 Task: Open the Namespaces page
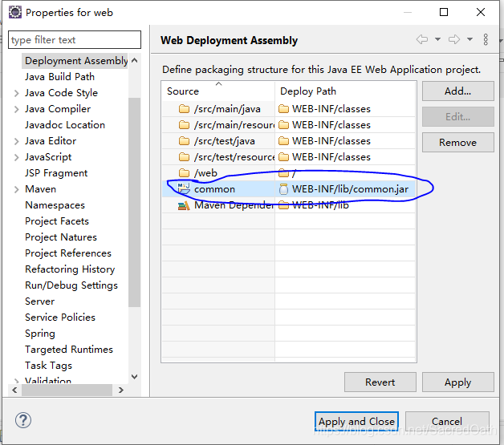coord(55,205)
